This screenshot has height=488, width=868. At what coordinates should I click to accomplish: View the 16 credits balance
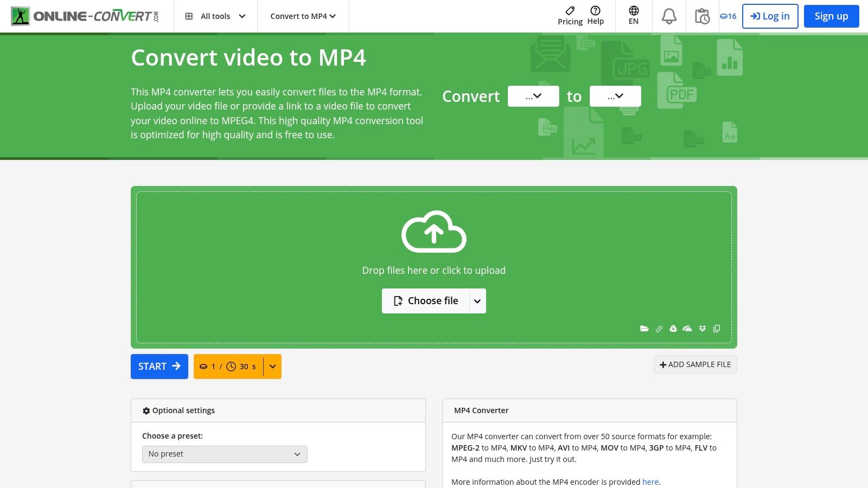tap(728, 16)
